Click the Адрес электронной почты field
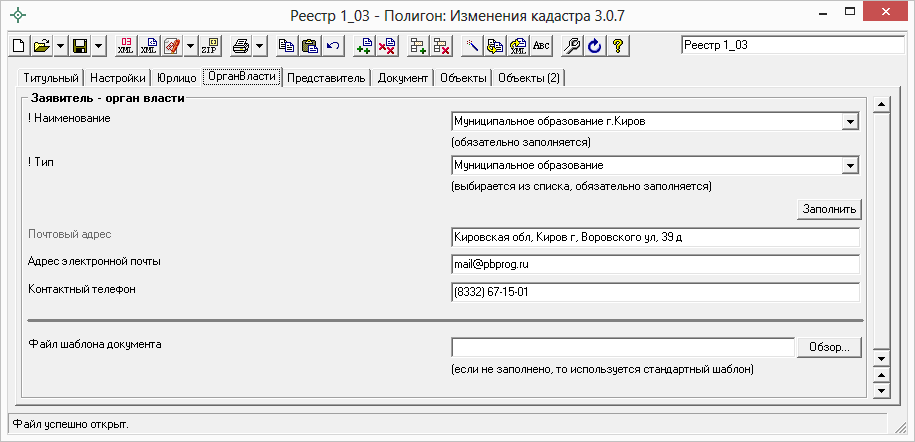Screen dimensions: 915x442 (655, 264)
